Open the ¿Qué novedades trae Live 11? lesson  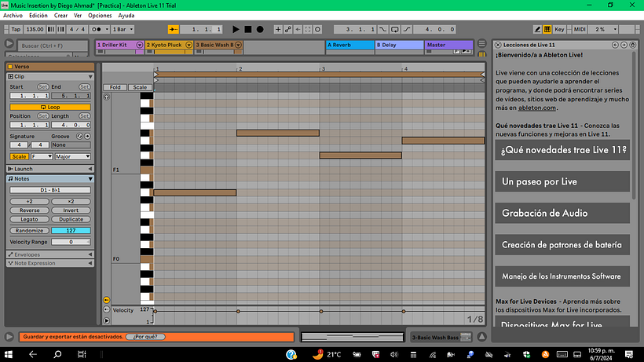562,150
